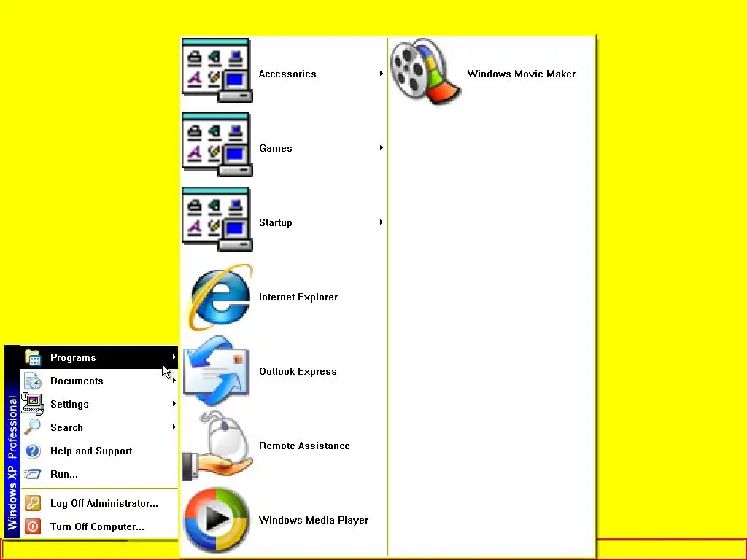Click the Startup program group icon
Screen dimensions: 747x560
[217, 219]
